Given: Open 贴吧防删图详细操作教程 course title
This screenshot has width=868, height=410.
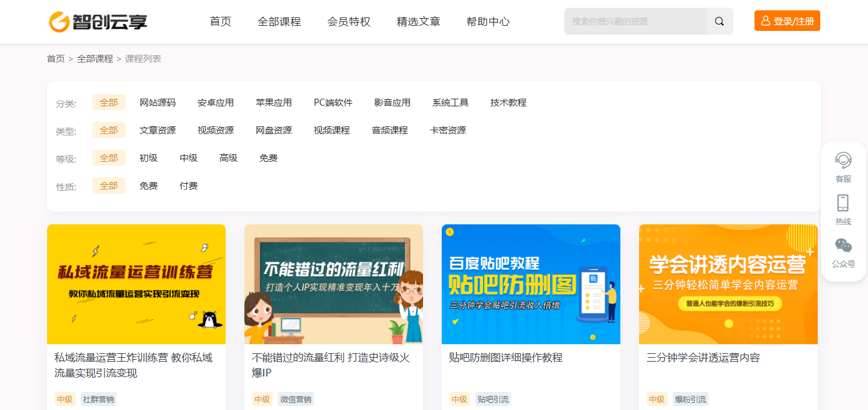Looking at the screenshot, I should 506,358.
